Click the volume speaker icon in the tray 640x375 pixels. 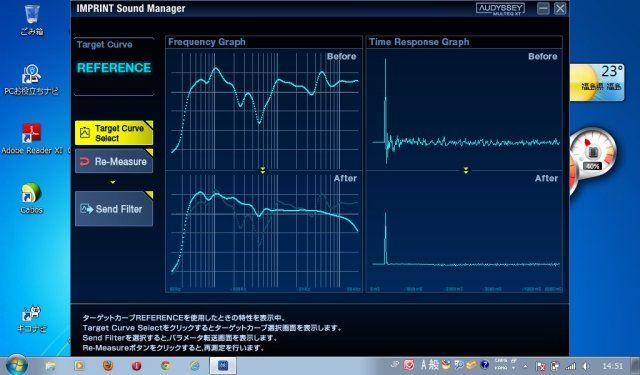[x=586, y=366]
